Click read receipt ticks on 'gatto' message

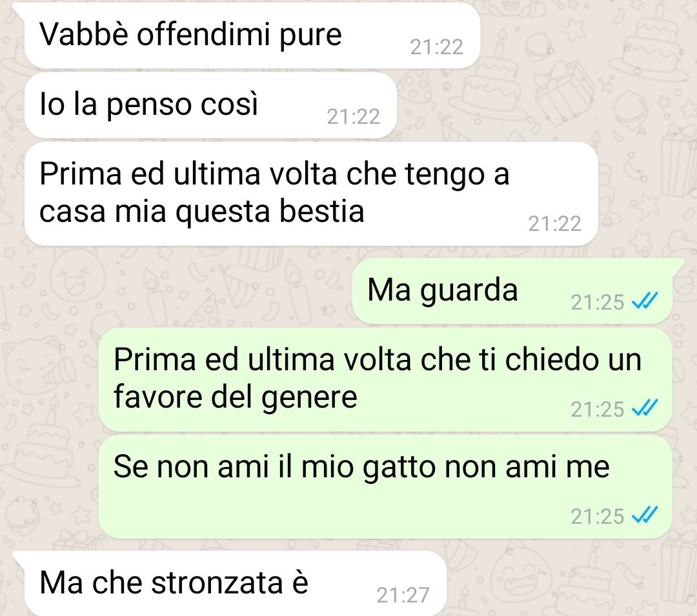(x=645, y=515)
